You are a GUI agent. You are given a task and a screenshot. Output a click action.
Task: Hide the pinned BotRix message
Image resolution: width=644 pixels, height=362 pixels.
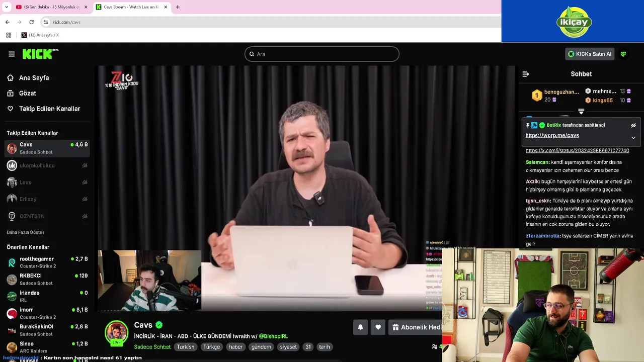click(x=633, y=125)
